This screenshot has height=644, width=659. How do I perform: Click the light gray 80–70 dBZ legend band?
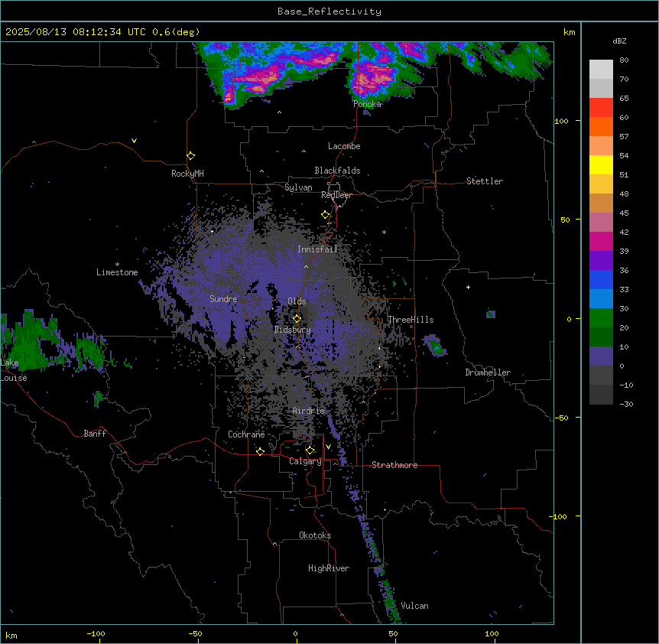click(x=601, y=70)
